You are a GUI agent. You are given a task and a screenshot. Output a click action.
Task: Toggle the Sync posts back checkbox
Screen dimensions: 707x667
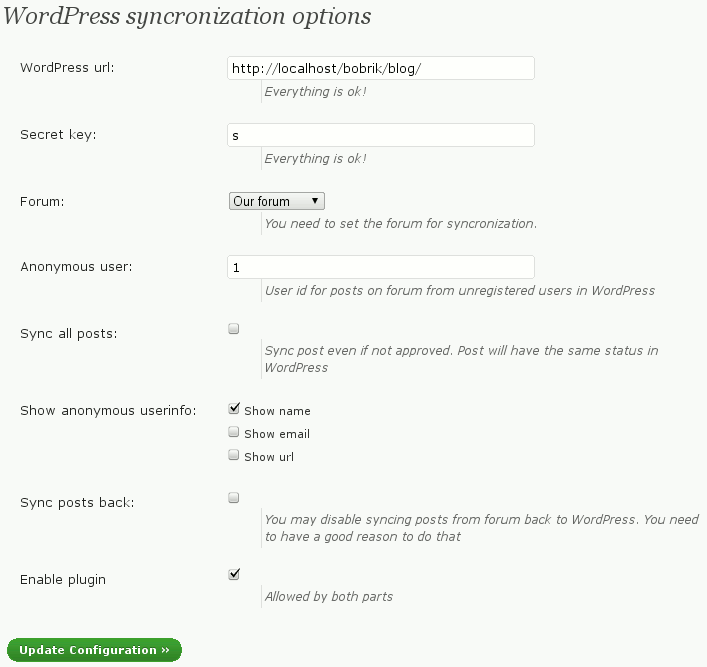234,497
